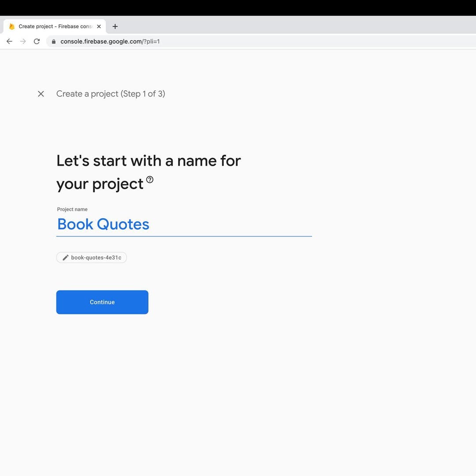Click the small "Project name" field label

click(x=72, y=209)
